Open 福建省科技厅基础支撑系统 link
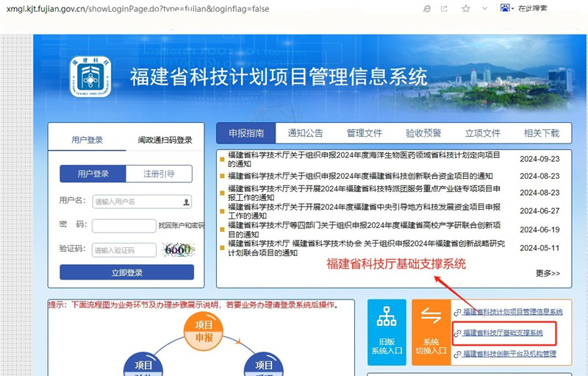 coord(503,333)
